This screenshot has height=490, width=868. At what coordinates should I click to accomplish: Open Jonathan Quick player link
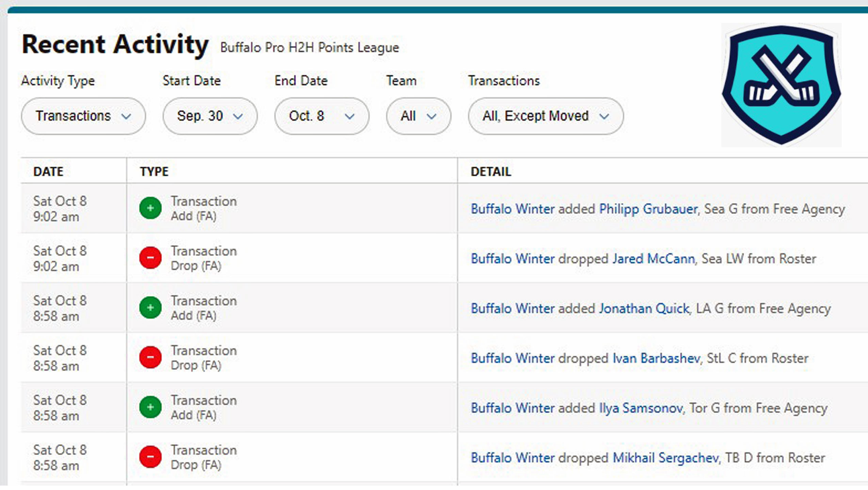[644, 309]
